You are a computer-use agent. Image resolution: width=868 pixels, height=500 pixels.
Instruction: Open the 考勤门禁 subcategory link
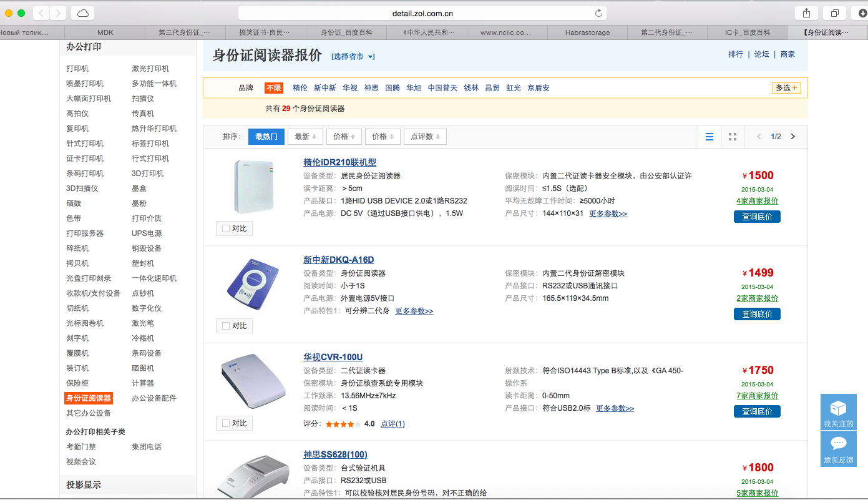[82, 447]
